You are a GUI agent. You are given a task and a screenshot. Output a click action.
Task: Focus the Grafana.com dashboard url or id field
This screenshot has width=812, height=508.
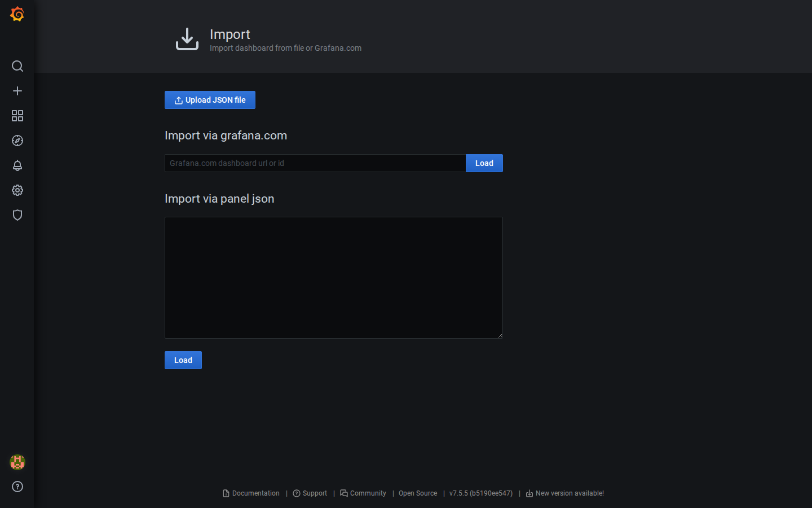[315, 163]
